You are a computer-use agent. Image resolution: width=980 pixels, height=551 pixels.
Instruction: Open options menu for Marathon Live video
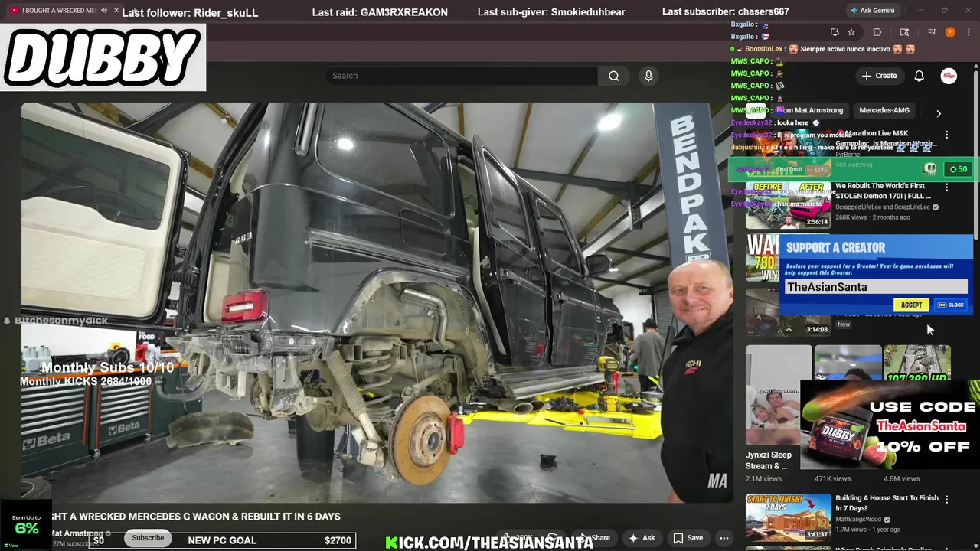(947, 135)
